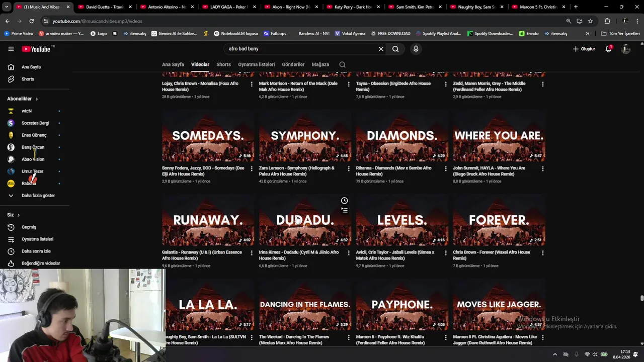Open Prime Video bookmark
644x362 pixels.
pyautogui.click(x=19, y=34)
